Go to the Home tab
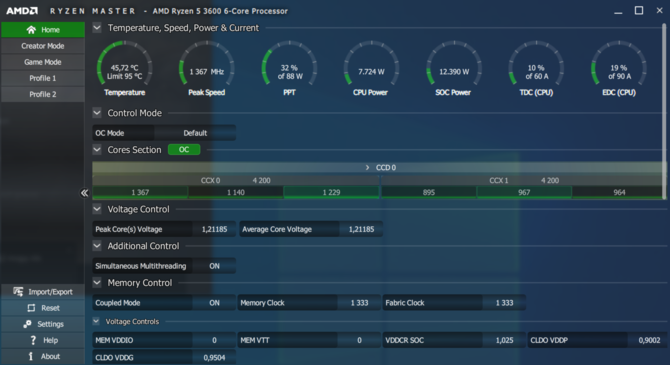Screen dimensions: 670x365 tap(43, 29)
